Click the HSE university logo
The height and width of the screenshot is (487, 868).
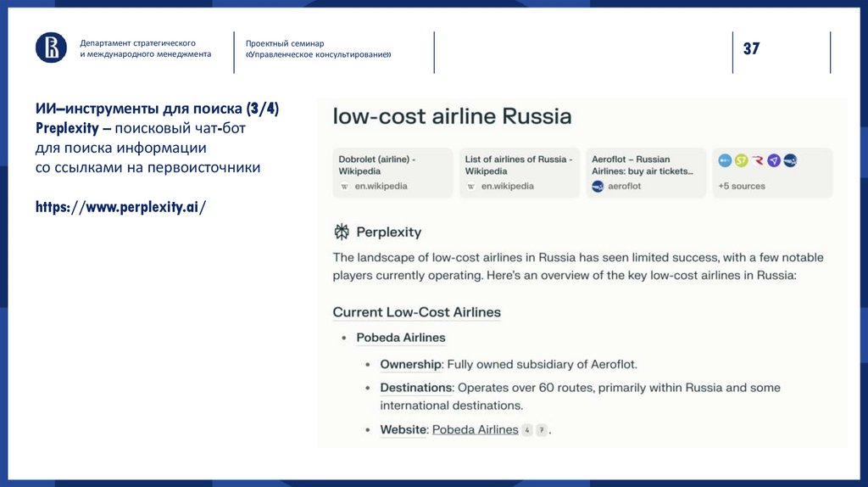(51, 48)
